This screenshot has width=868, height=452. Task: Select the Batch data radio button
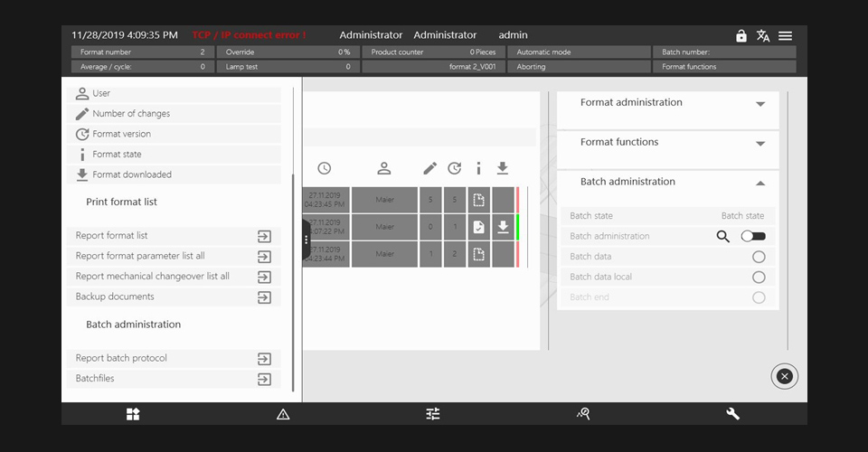[759, 257]
